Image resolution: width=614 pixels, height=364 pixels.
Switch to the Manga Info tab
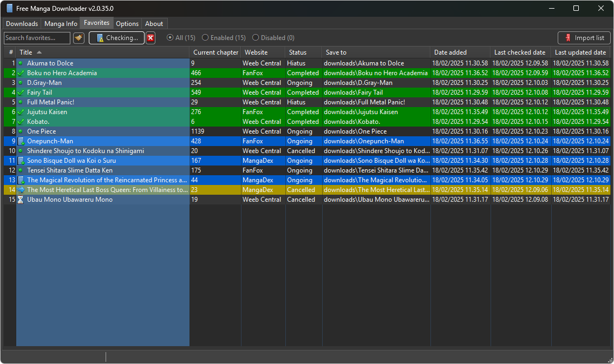point(61,24)
